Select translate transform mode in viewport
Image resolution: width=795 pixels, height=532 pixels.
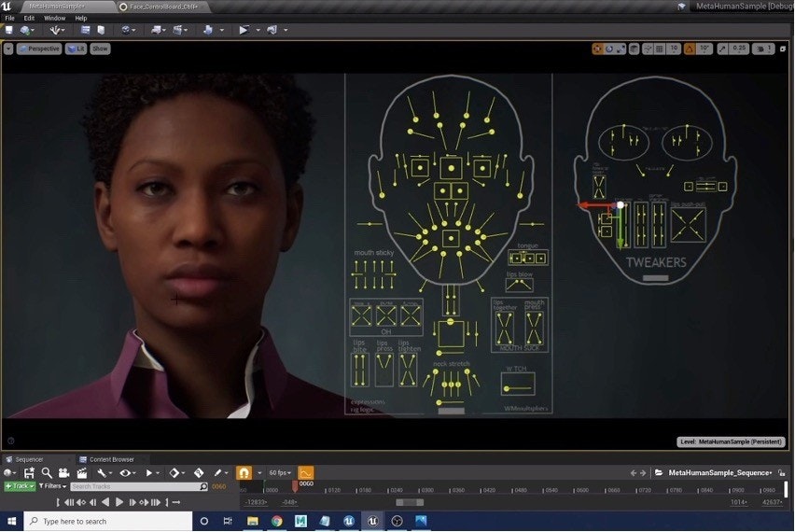coord(598,49)
